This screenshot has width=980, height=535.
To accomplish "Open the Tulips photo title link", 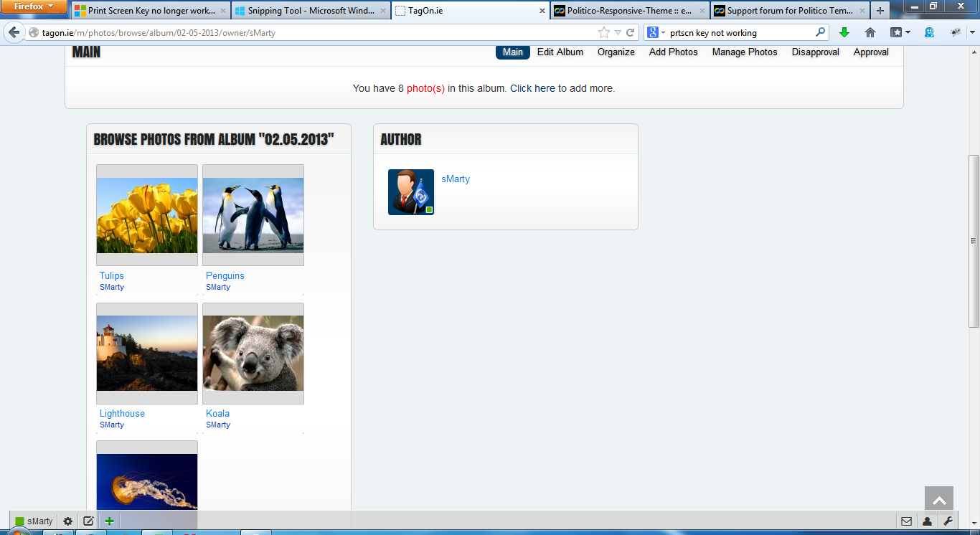I will tap(112, 275).
